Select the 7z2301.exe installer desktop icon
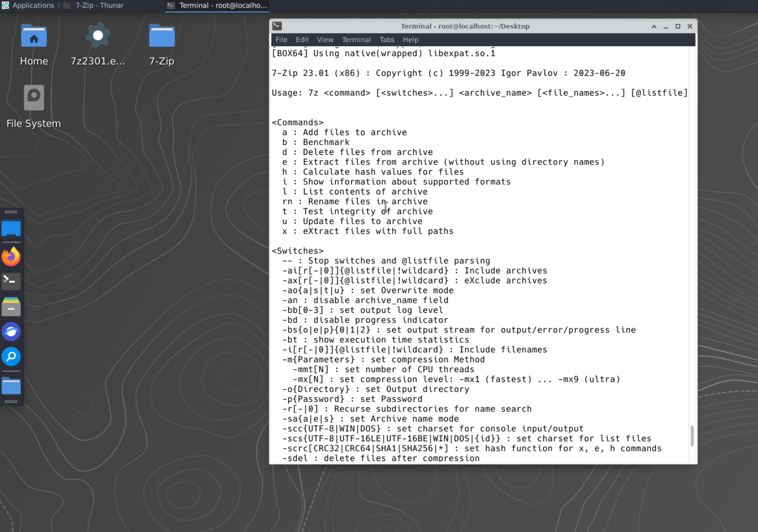 98,37
